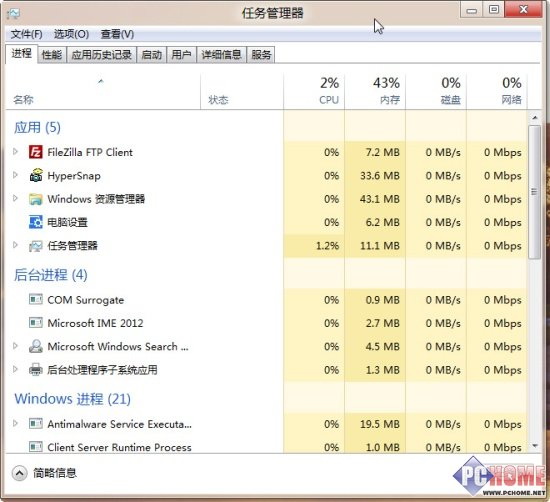Open the 文件(F) menu

point(26,34)
